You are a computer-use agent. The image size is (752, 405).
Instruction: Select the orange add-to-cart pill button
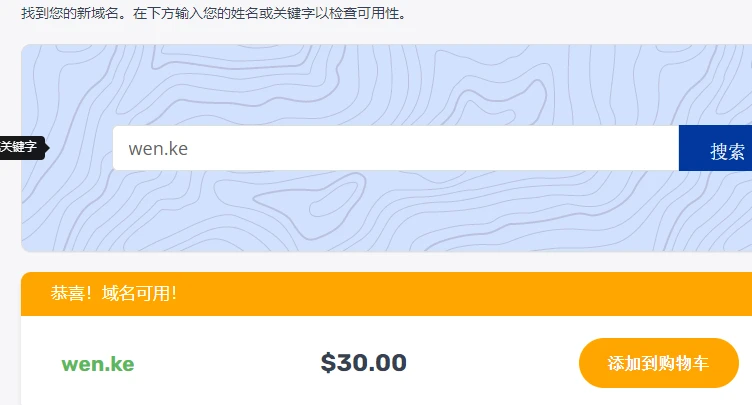click(658, 363)
